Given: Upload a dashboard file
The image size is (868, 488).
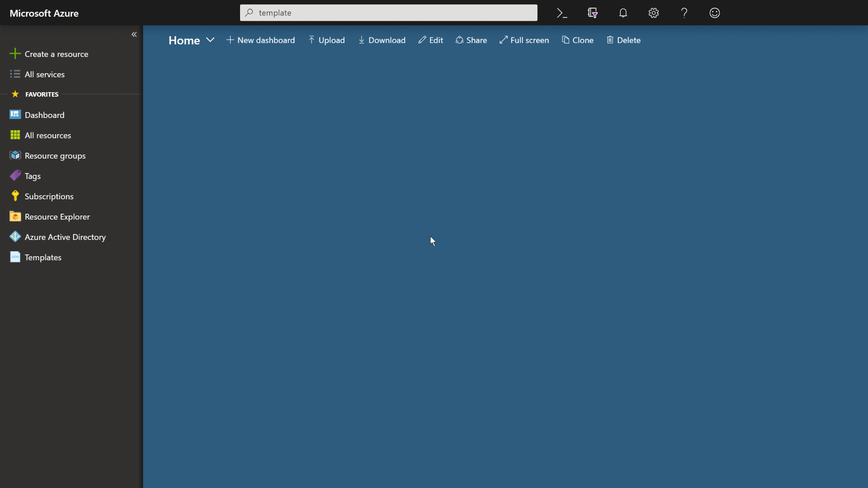Looking at the screenshot, I should point(326,40).
